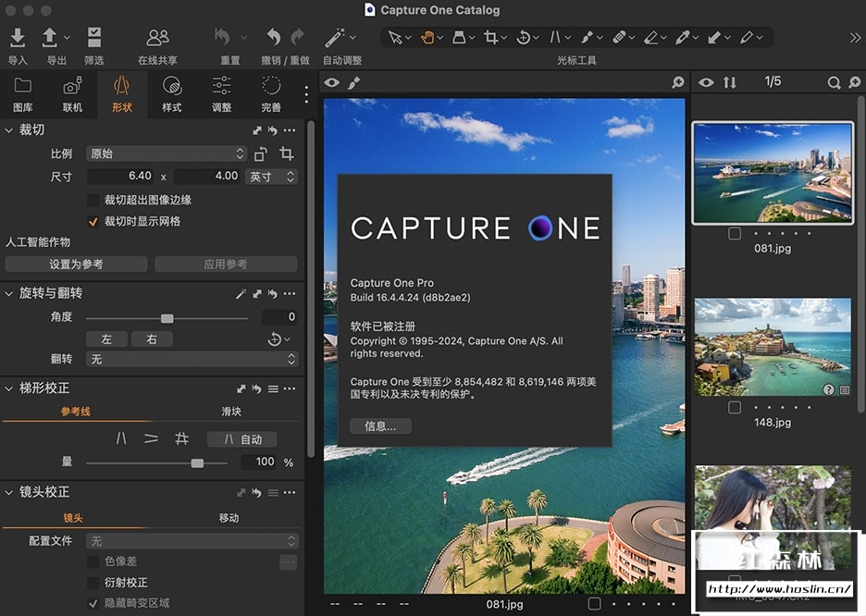Click the Online Share (在线共享) icon
866x616 pixels.
pos(157,38)
